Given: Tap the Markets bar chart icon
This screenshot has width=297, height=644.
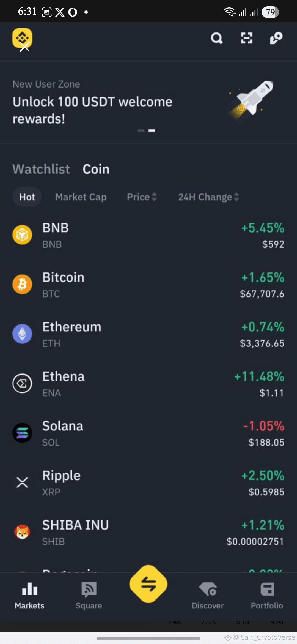Looking at the screenshot, I should 29,590.
